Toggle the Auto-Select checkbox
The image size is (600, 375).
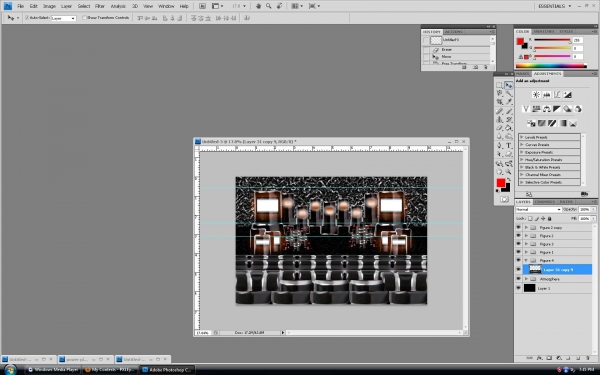point(27,18)
